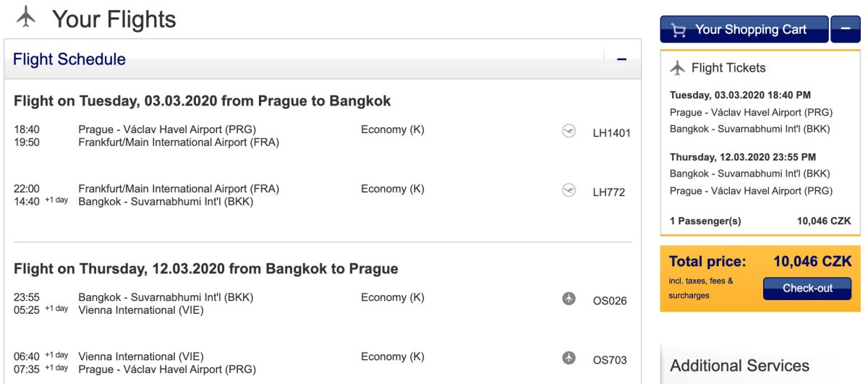Select flight number OS703
This screenshot has height=384, width=868.
[x=610, y=360]
